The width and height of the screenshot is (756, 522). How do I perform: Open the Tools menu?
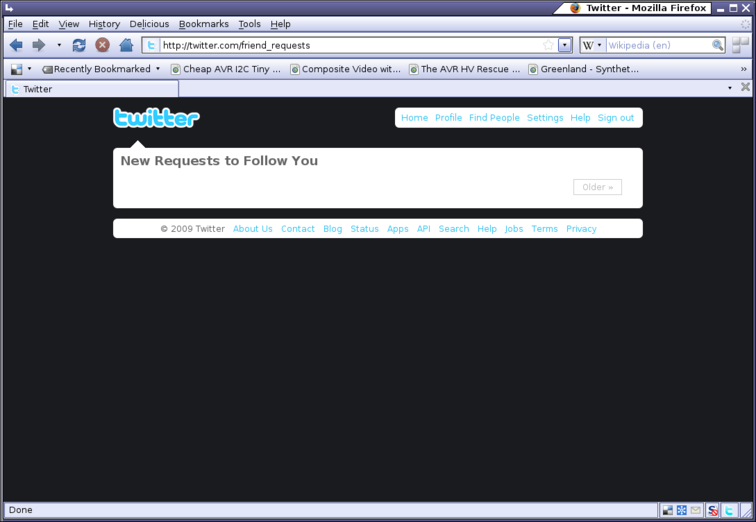tap(249, 24)
